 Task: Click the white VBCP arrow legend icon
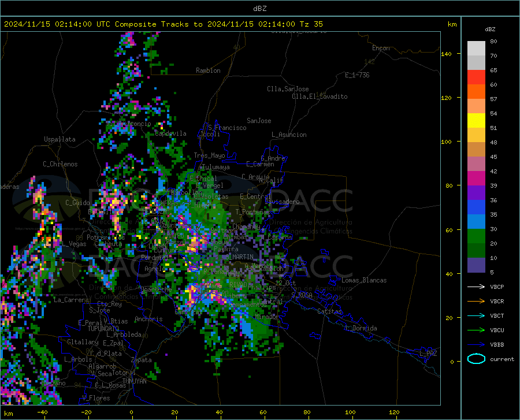tap(476, 287)
